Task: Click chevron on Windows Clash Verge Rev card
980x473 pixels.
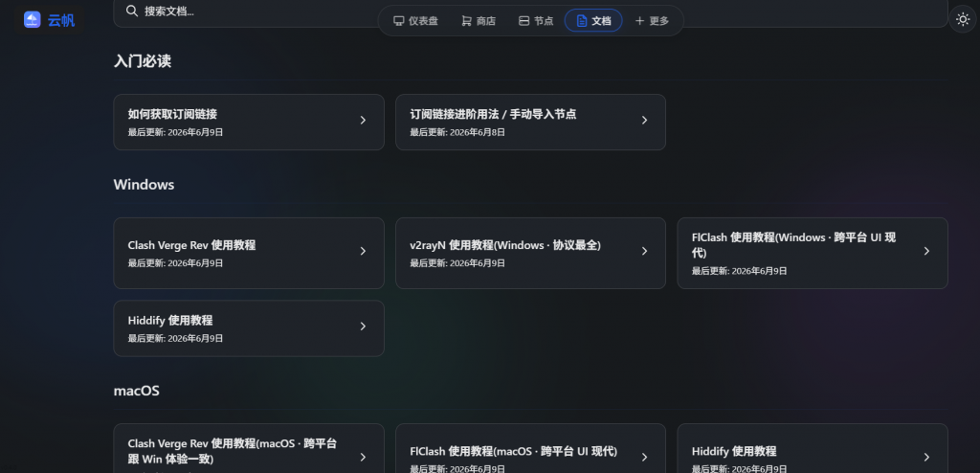Action: tap(363, 251)
